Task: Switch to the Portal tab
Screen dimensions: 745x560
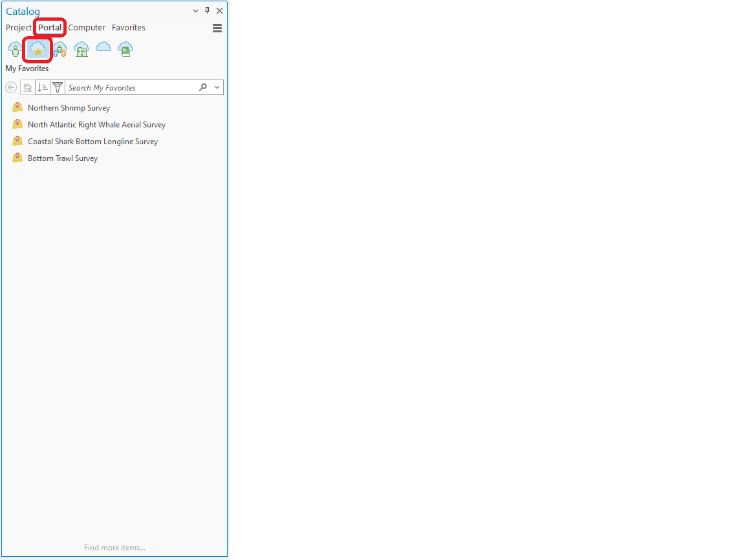Action: pos(50,28)
